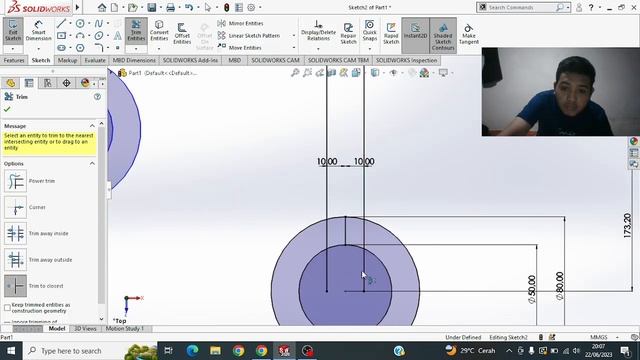The image size is (640, 360).
Task: Select Trim to closest option
Action: (16, 286)
